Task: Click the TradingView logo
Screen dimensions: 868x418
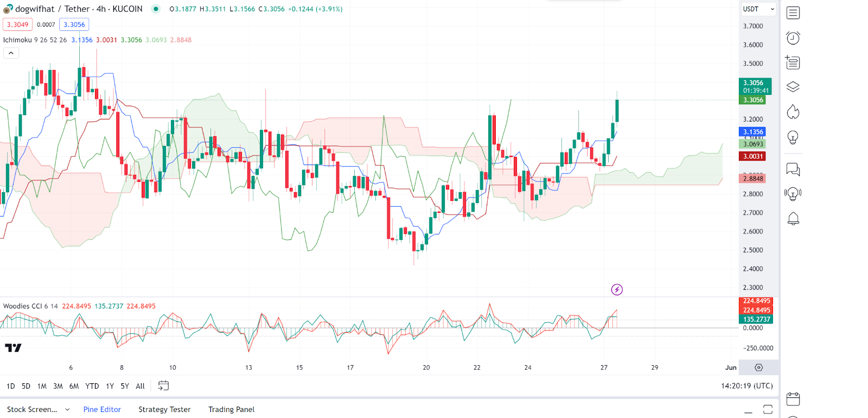Action: pos(13,348)
